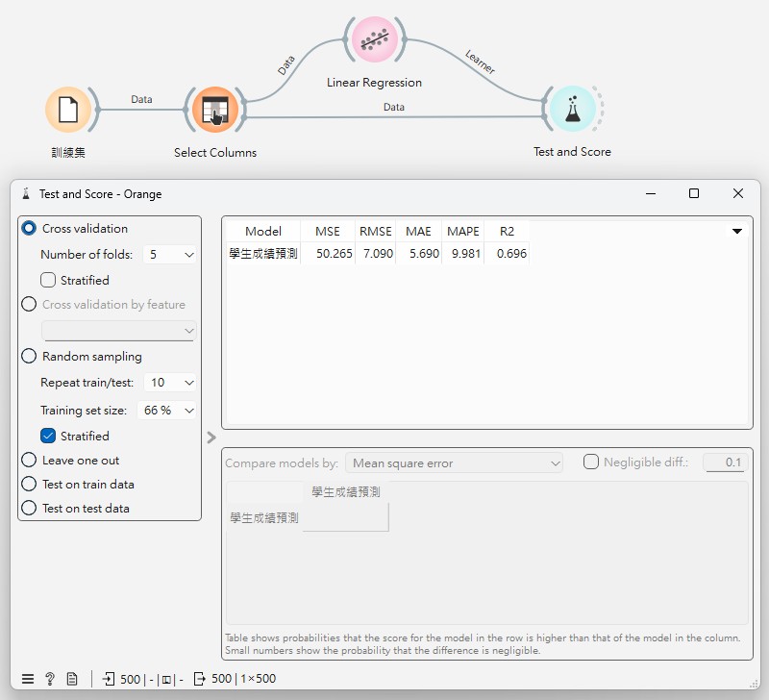The height and width of the screenshot is (700, 769).
Task: Click the 訓練集 file widget icon
Action: (x=68, y=111)
